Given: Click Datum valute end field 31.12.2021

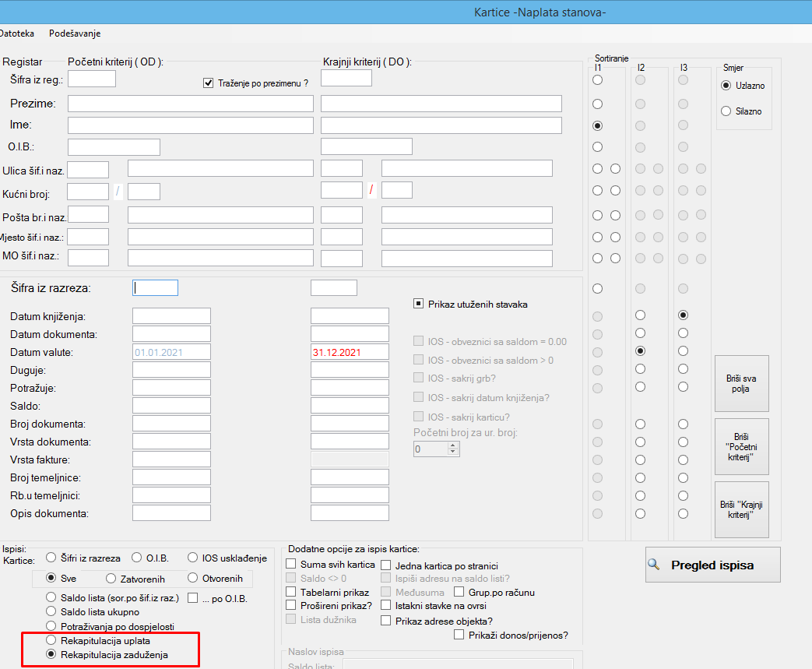Looking at the screenshot, I should coord(350,352).
